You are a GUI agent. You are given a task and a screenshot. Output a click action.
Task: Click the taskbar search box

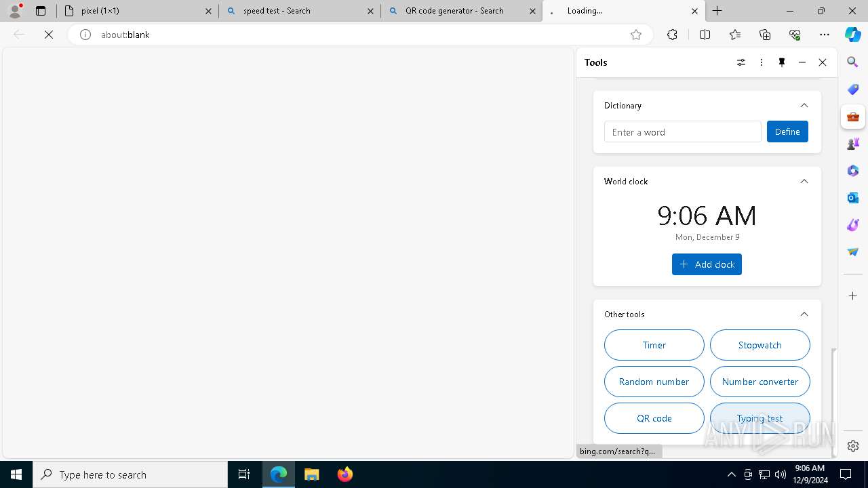[x=130, y=474]
